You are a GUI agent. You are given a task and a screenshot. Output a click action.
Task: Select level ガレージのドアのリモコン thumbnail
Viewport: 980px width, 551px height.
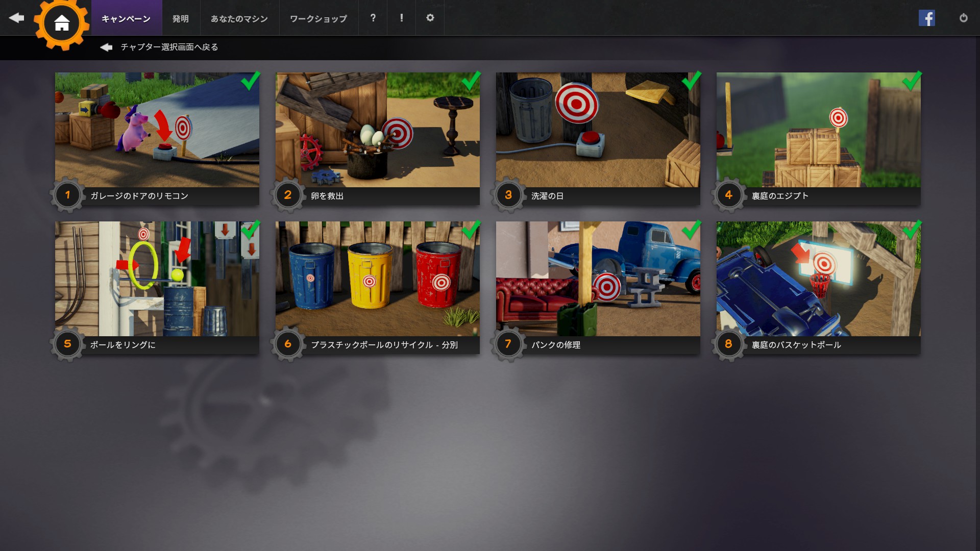(157, 130)
